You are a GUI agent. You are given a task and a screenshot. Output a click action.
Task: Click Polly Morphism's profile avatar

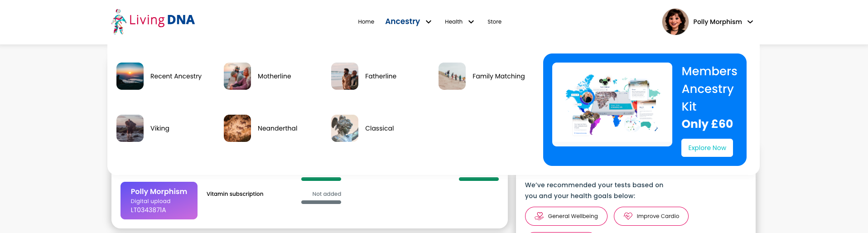pyautogui.click(x=675, y=22)
